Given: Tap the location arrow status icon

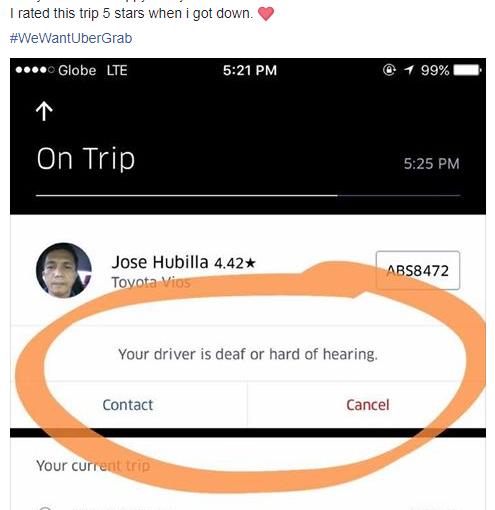Looking at the screenshot, I should (x=409, y=70).
